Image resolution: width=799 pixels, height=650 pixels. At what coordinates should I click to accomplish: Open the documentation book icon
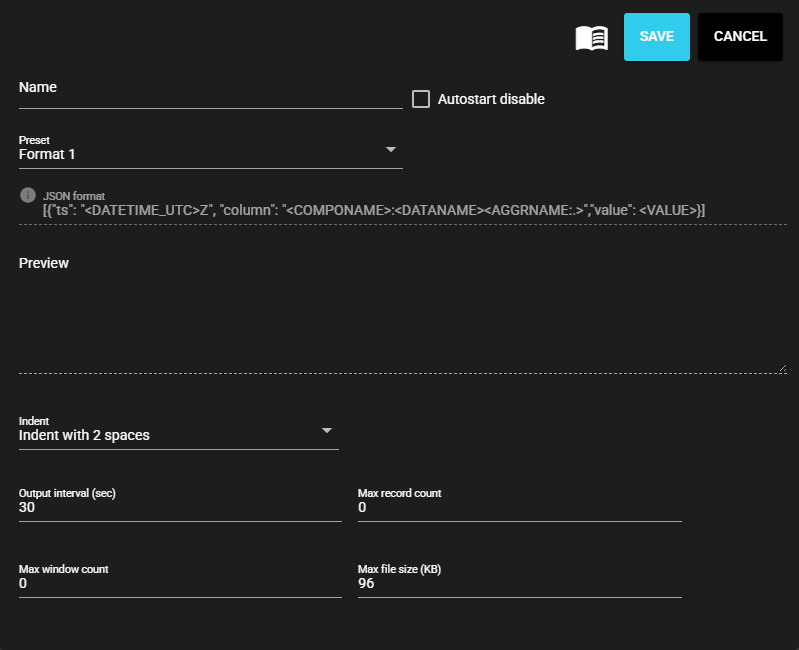591,38
